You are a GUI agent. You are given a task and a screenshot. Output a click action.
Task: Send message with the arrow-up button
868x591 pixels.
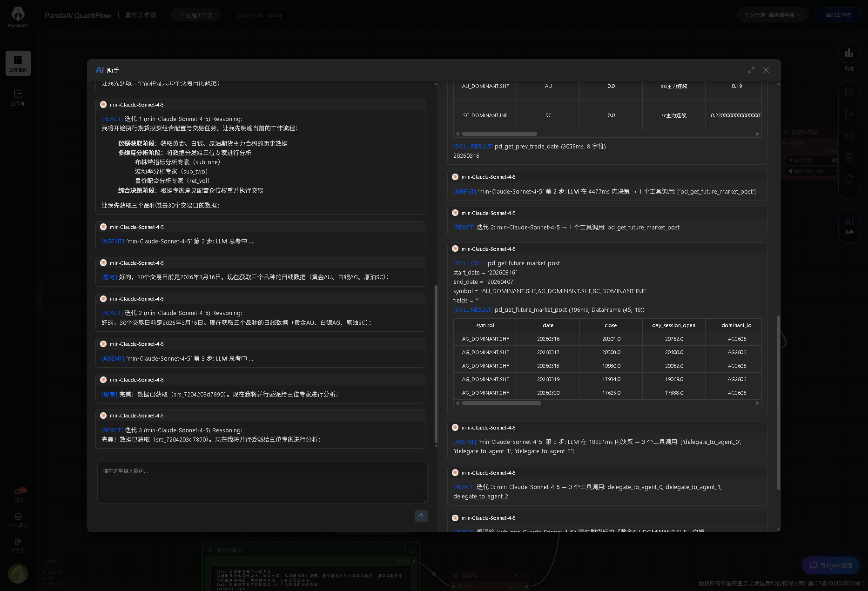(421, 516)
